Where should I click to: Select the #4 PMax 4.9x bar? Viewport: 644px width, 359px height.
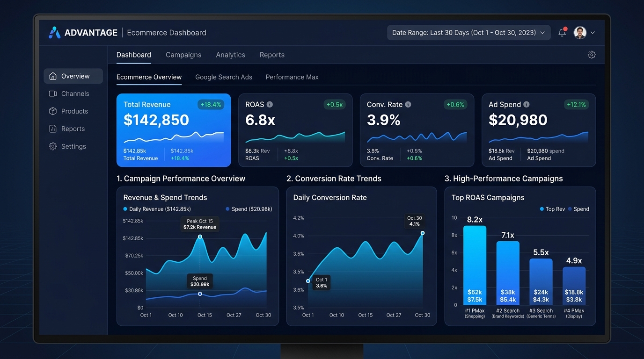574,286
